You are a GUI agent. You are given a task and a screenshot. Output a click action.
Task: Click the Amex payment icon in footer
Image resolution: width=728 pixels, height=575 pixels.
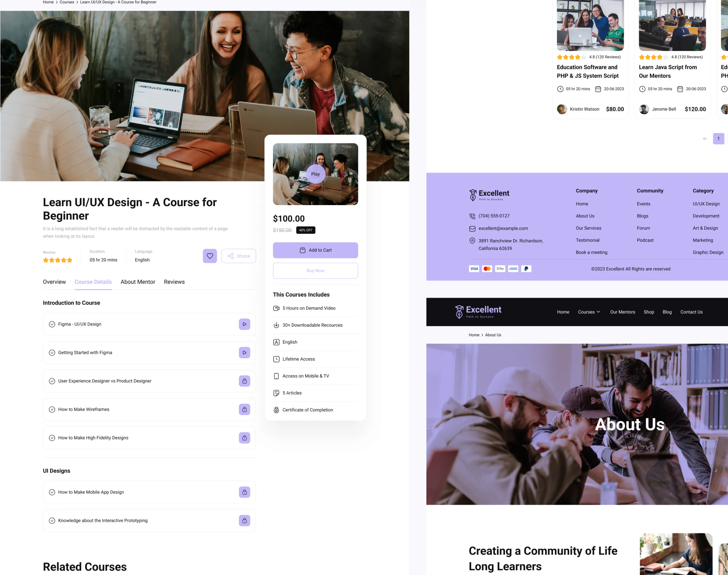coord(513,269)
